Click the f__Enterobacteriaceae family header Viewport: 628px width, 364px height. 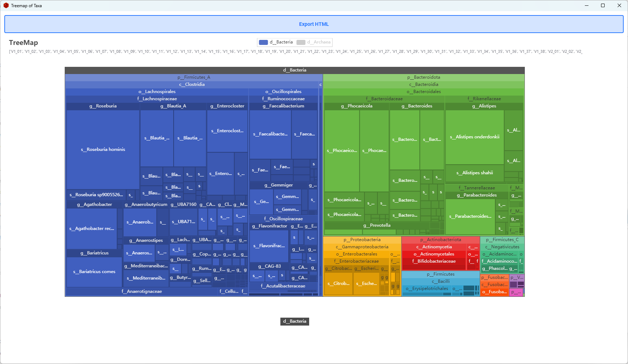pyautogui.click(x=357, y=261)
